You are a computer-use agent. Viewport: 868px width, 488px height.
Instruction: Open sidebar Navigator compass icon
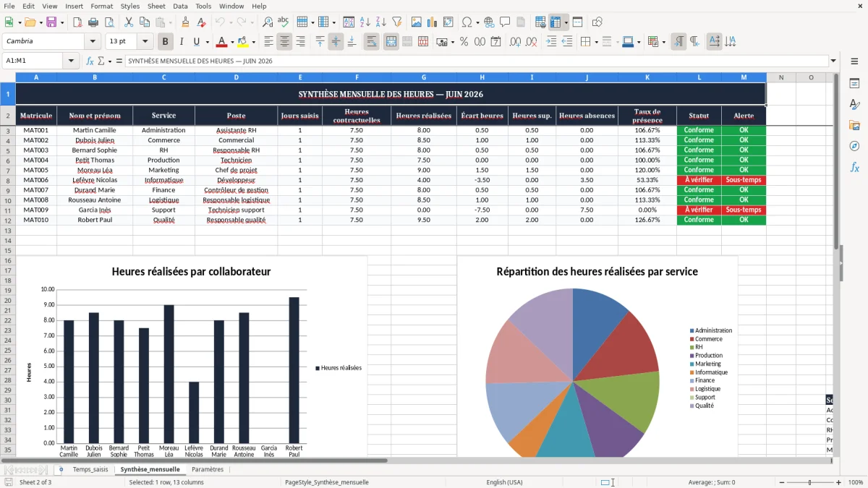pos(854,146)
